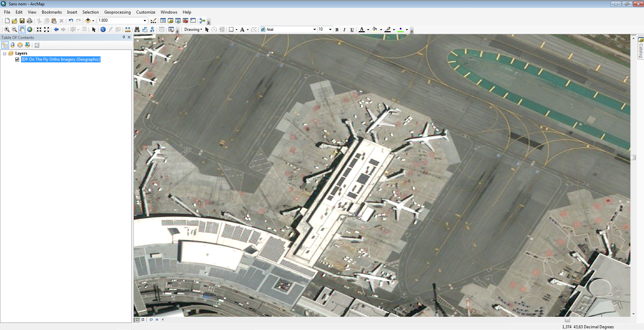Pick the fill color bucket swatch
Viewport: 644px width, 330px height.
(375, 30)
